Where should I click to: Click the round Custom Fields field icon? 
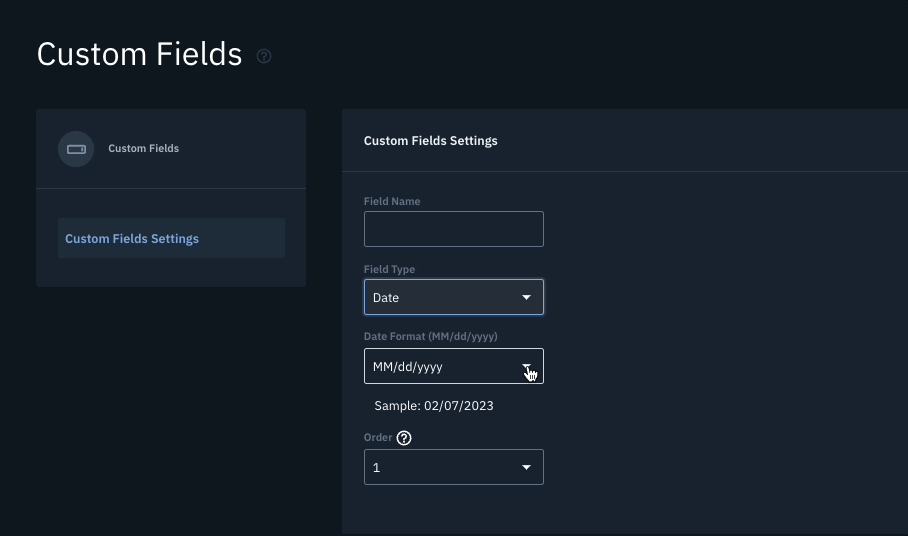[x=76, y=149]
